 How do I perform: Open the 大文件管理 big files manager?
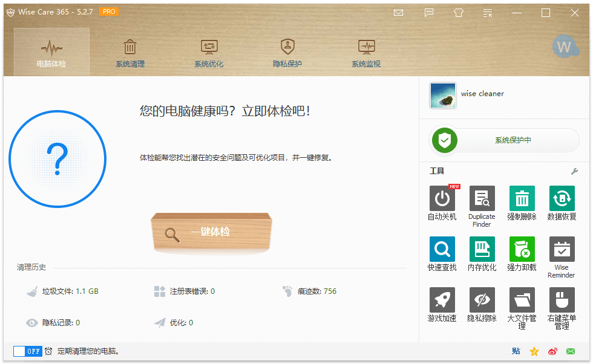point(522,300)
